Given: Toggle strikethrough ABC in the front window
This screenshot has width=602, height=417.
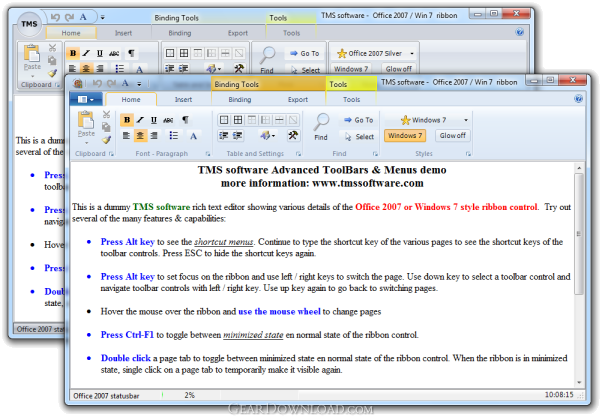Looking at the screenshot, I should tap(168, 120).
